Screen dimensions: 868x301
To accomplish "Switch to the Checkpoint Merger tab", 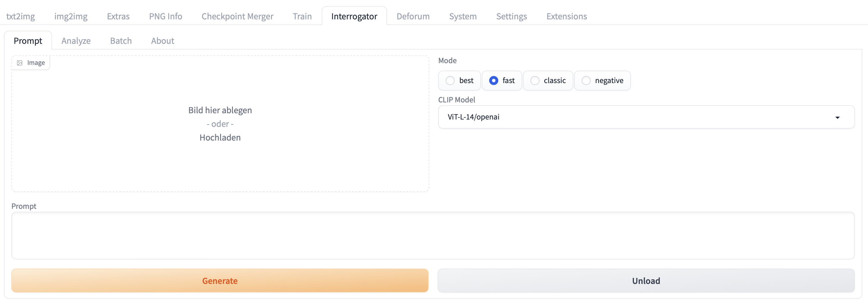I will [237, 16].
